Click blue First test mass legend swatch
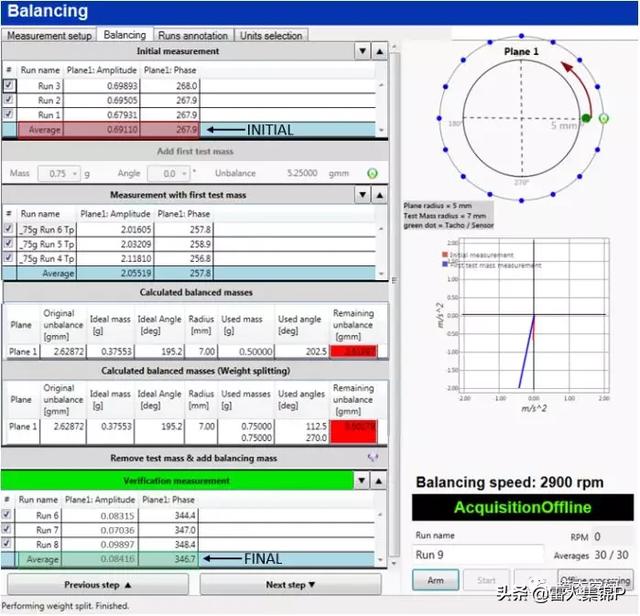The image size is (640, 616). 445,264
